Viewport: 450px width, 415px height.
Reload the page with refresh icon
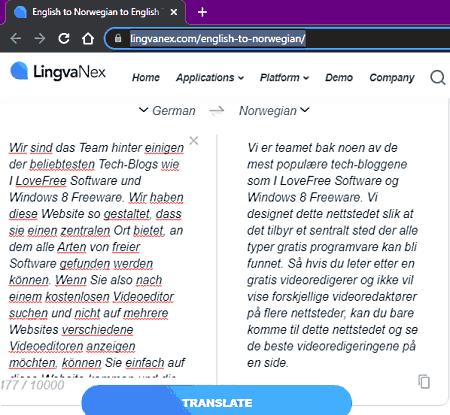point(64,39)
